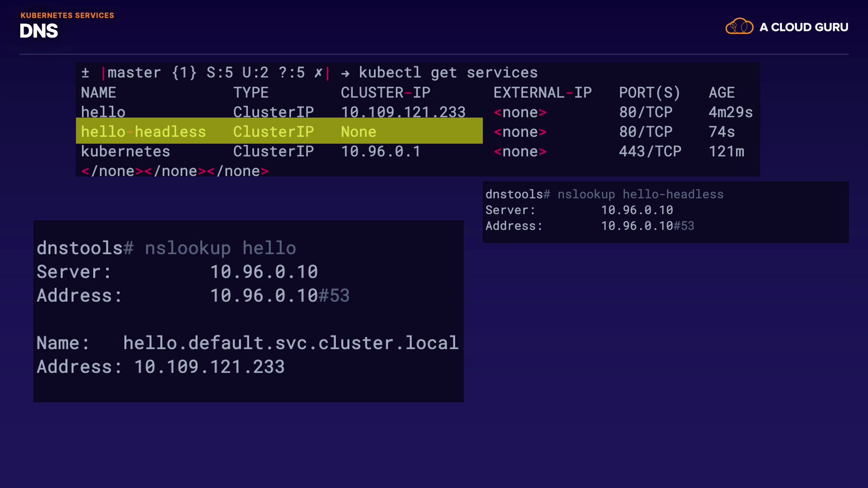The image size is (868, 488).
Task: Click the PORT(S) column header
Action: pyautogui.click(x=649, y=93)
